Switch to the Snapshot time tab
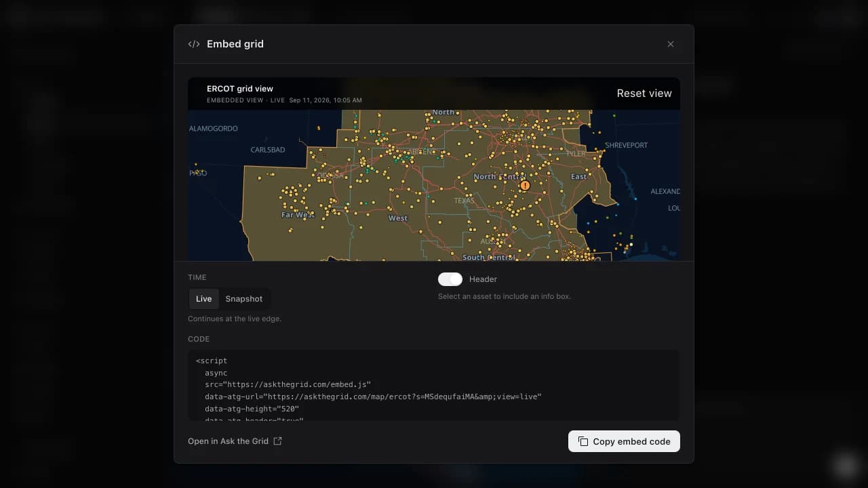The width and height of the screenshot is (868, 488). click(x=244, y=299)
